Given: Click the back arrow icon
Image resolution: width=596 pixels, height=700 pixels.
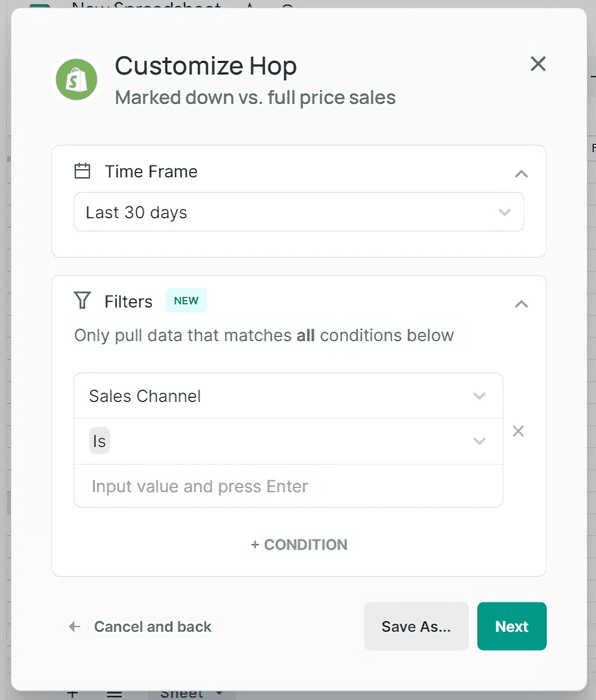Looking at the screenshot, I should pyautogui.click(x=75, y=627).
